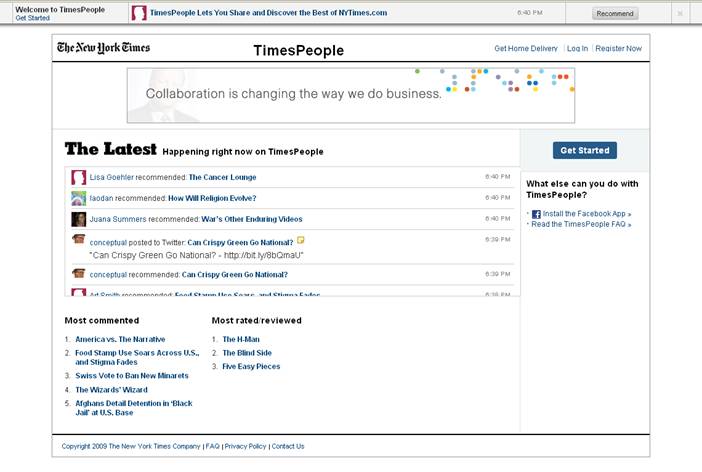Open The Cancer Lounge article
The image size is (702, 472).
pos(223,177)
